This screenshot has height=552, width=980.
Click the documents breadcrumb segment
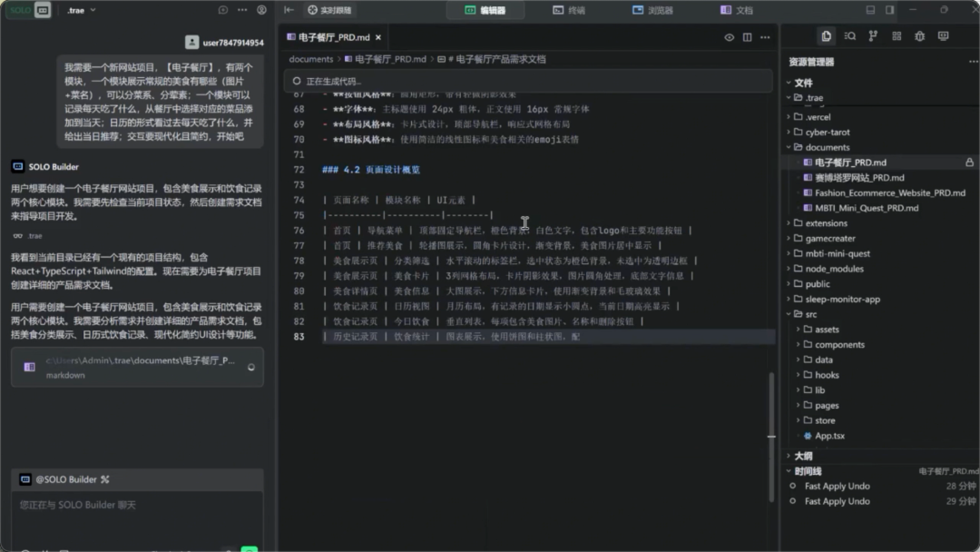pos(311,59)
